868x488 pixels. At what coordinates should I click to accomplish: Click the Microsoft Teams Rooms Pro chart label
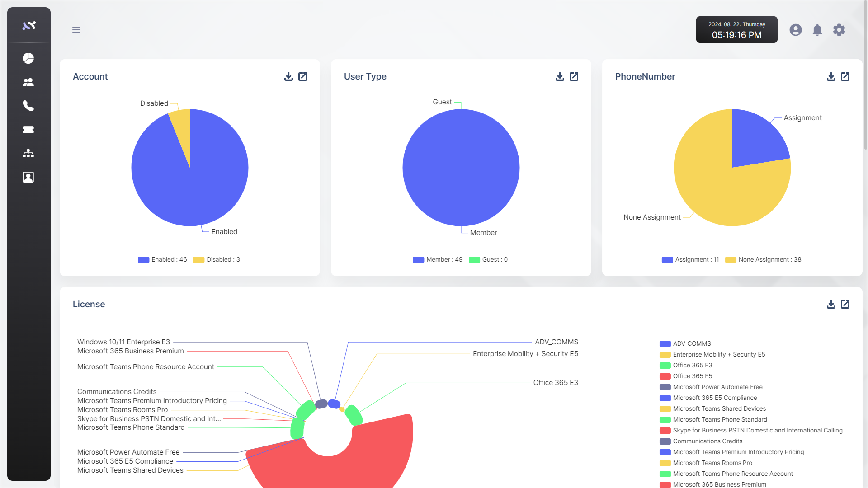coord(123,410)
